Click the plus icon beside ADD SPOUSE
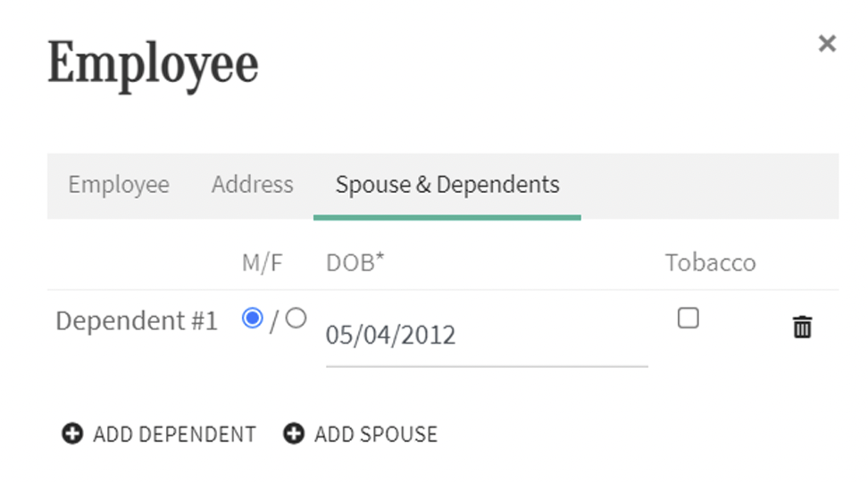The height and width of the screenshot is (482, 868). click(294, 434)
